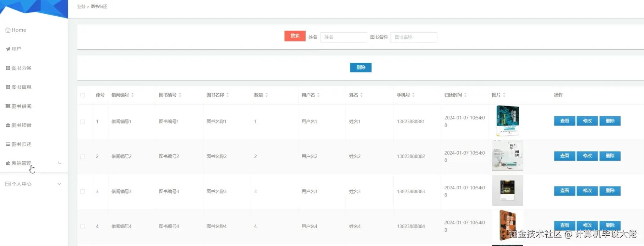Click the book cover image in row 3

507,190
